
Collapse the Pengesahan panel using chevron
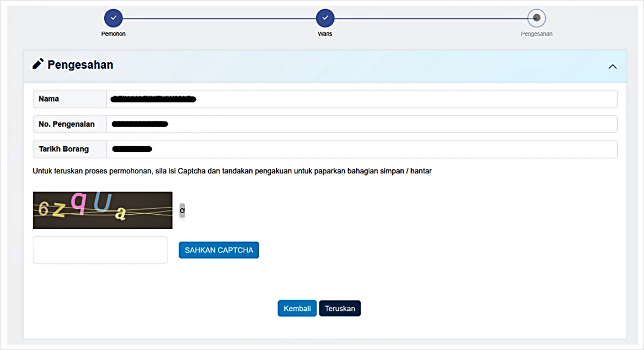point(612,67)
